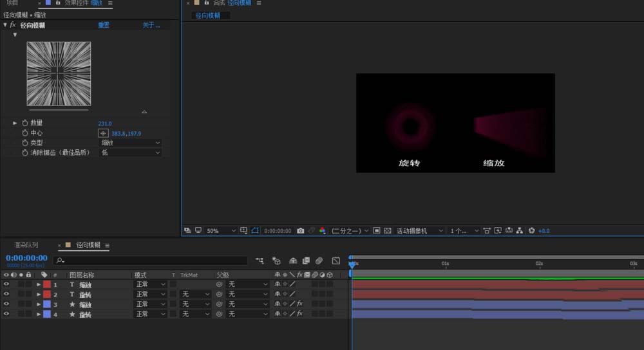644x350 pixels.
Task: Toggle the 径向模糊 effect fx switch
Action: click(13, 25)
